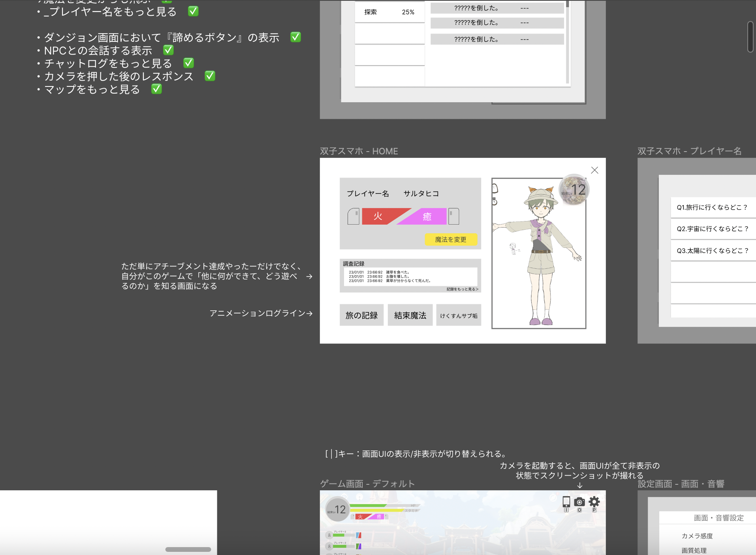The height and width of the screenshot is (555, 756).
Task: Toggle checkbox next to チャットログをもっと見る
Action: click(188, 63)
